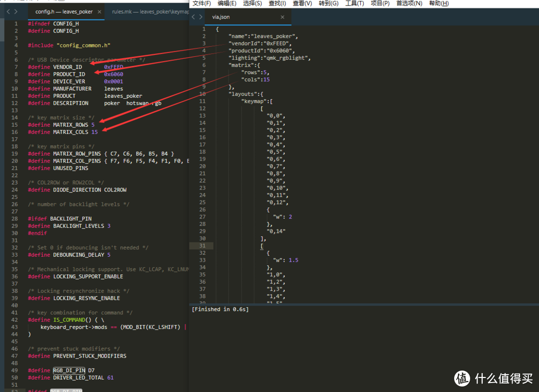Click the MATRIX_ROW_PINS definition line
Image resolution: width=539 pixels, height=392 pixels.
point(101,154)
